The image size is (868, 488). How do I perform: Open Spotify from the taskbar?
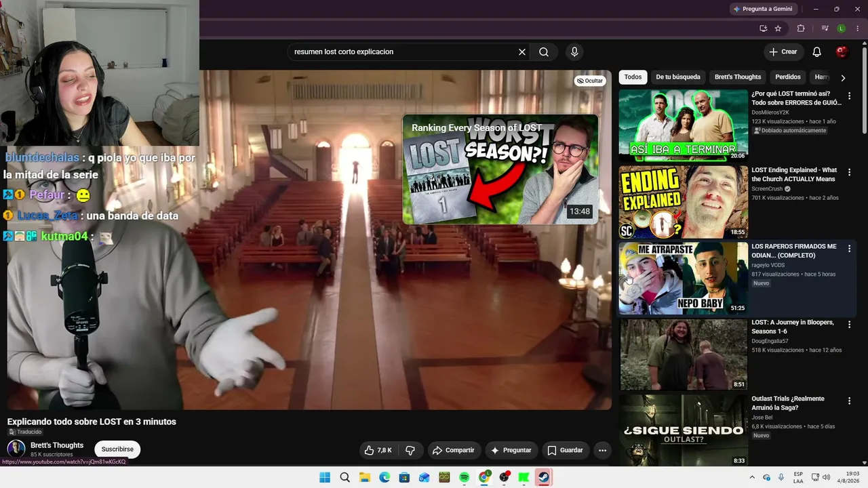point(464,477)
